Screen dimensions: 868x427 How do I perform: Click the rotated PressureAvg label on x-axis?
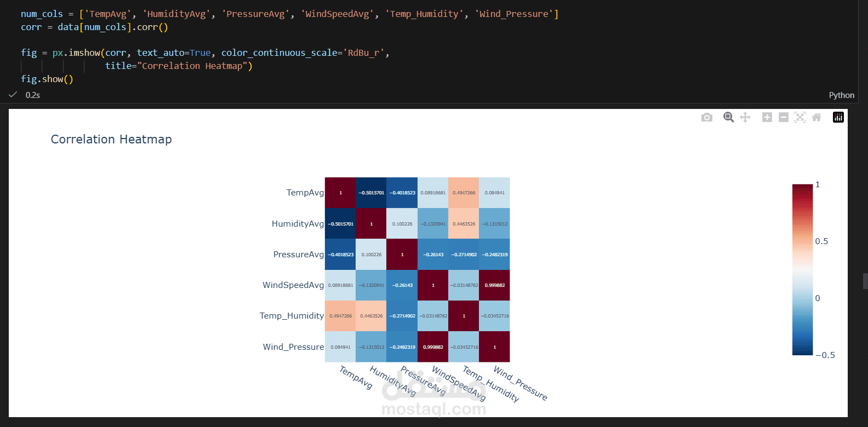(423, 380)
